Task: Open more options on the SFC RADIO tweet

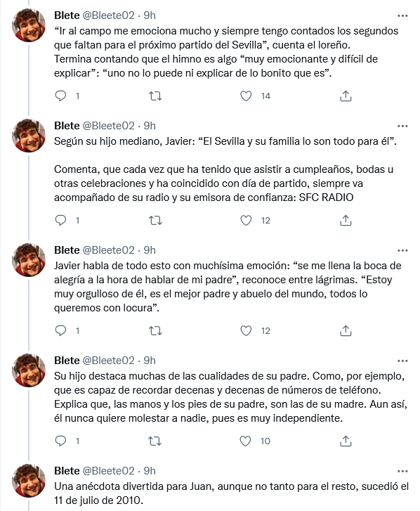Action: coord(402,126)
